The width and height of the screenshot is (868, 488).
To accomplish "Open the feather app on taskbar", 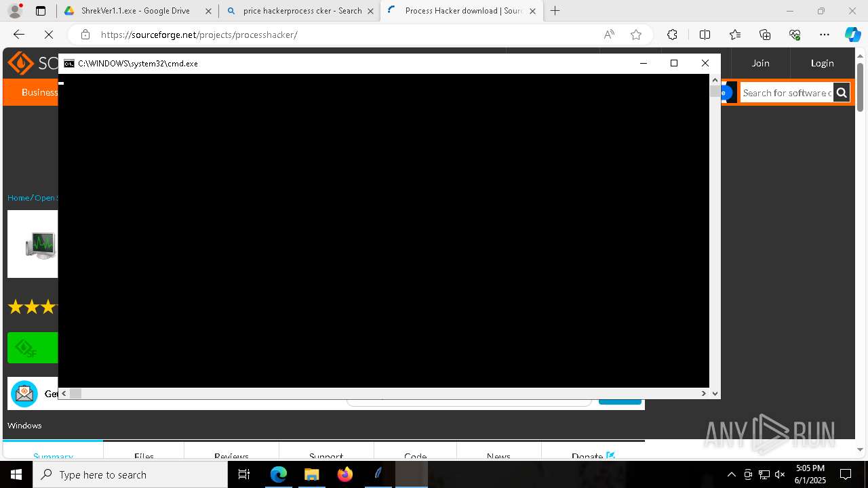I will point(378,474).
